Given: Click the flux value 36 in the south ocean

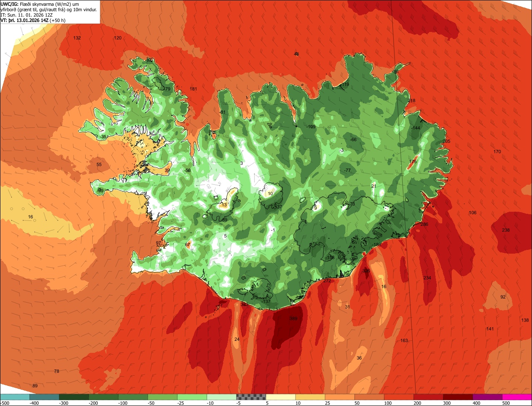Looking at the screenshot, I should coord(359,358).
